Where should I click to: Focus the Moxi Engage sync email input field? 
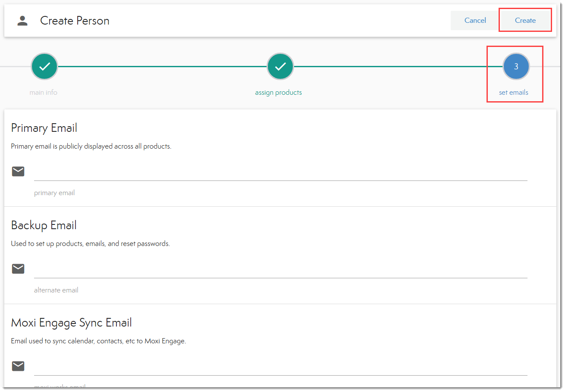tap(280, 367)
